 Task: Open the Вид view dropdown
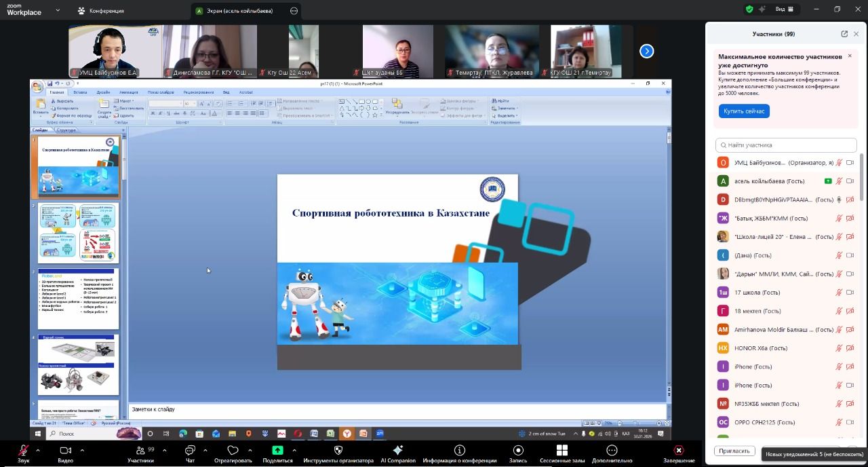click(x=784, y=10)
